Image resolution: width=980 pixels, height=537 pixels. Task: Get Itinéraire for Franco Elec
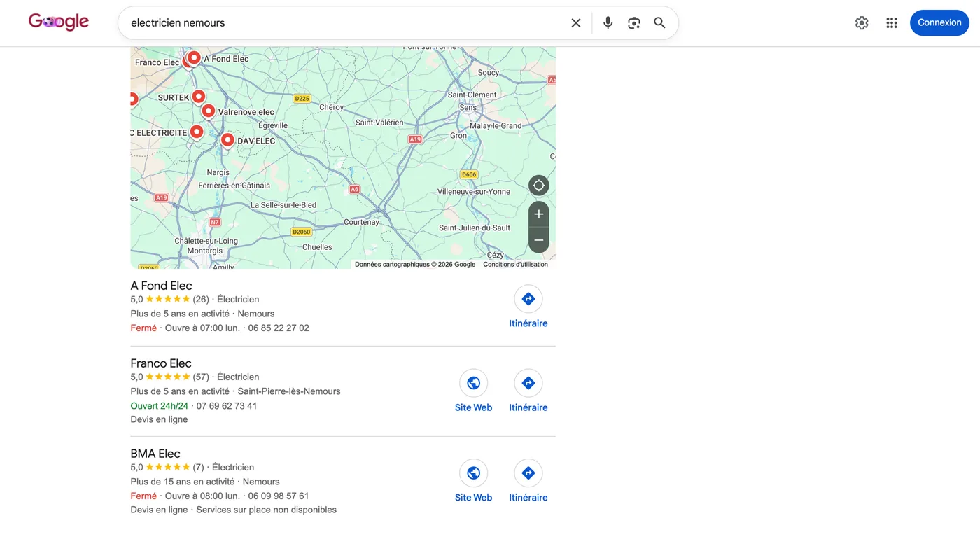coord(528,391)
